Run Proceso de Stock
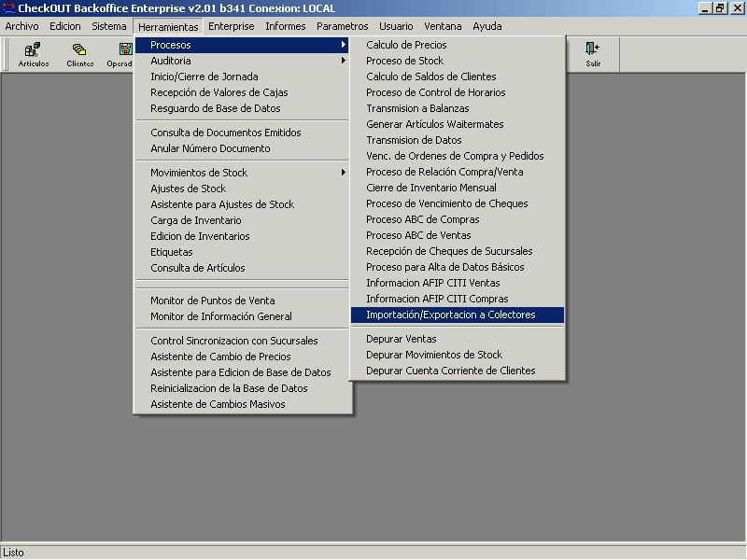This screenshot has width=747, height=560. click(458, 61)
